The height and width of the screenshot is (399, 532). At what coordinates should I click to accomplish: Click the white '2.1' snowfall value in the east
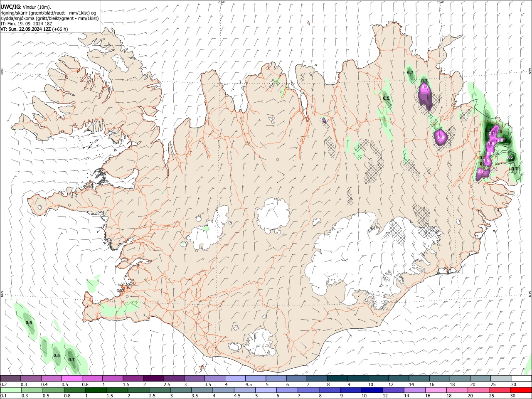click(x=492, y=133)
